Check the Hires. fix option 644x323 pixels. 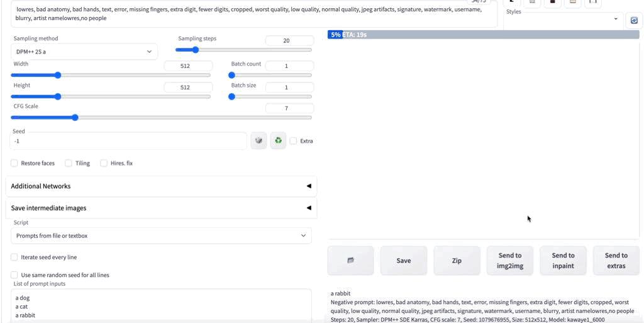point(104,163)
